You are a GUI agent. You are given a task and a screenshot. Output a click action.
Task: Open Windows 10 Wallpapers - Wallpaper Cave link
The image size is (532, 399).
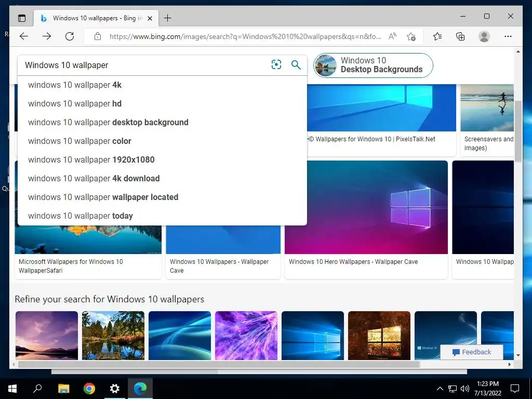pyautogui.click(x=219, y=266)
